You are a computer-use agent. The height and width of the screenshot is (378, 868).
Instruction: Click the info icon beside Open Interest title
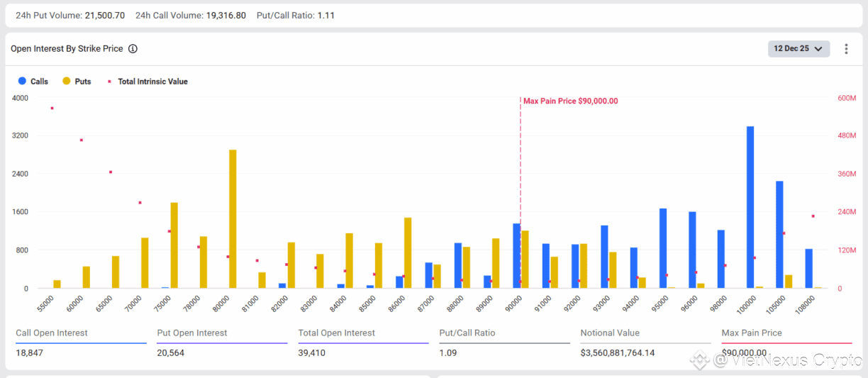(x=133, y=49)
